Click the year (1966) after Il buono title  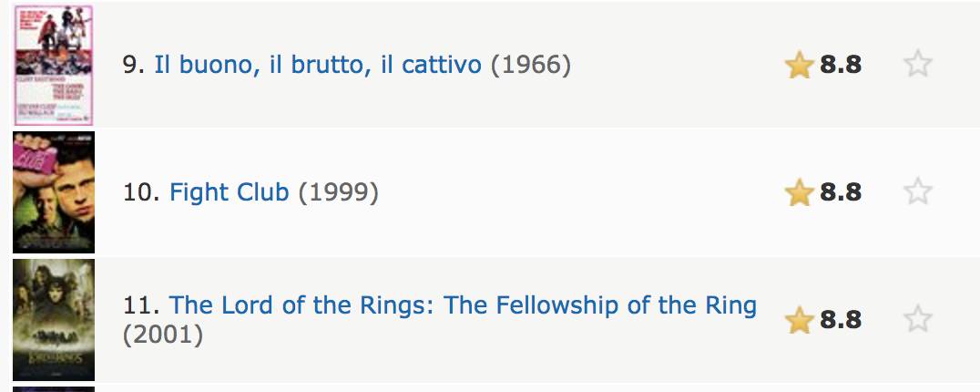[x=531, y=65]
